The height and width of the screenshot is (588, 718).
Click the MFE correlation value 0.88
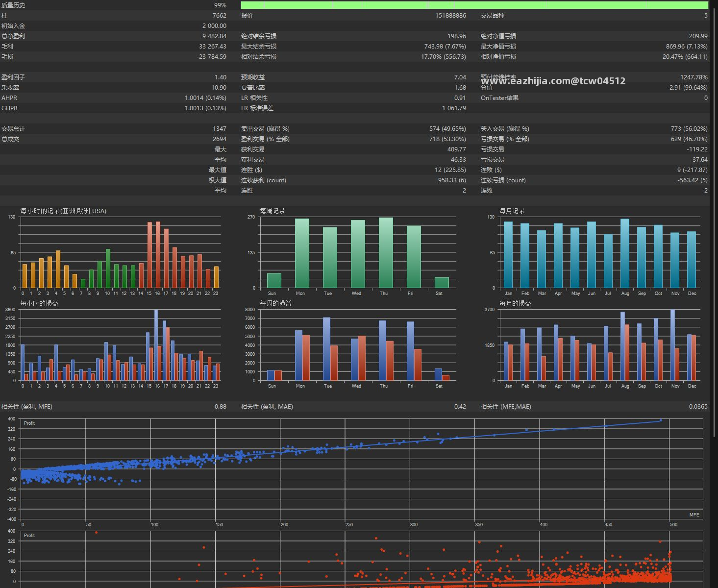pos(221,407)
